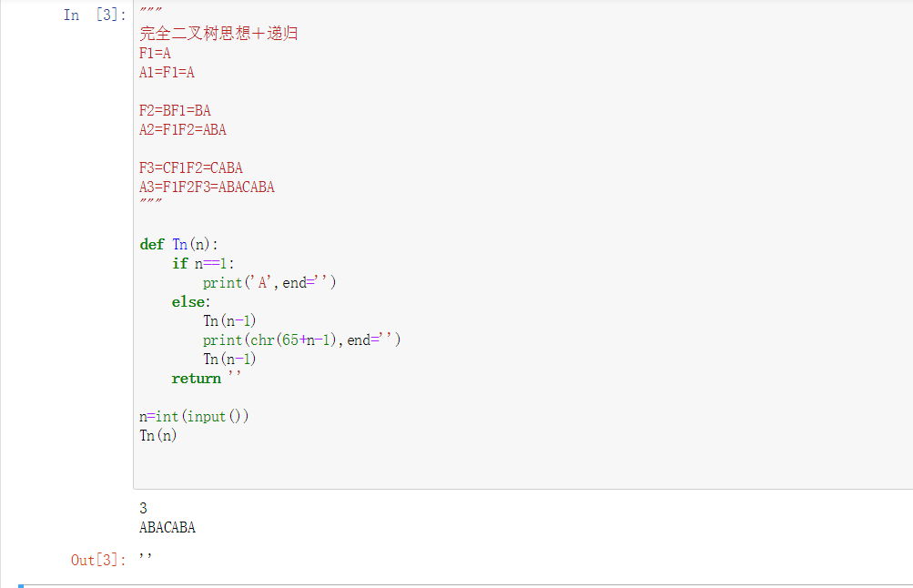The image size is (913, 588).
Task: Click the In [3] cell prompt
Action: tap(95, 15)
